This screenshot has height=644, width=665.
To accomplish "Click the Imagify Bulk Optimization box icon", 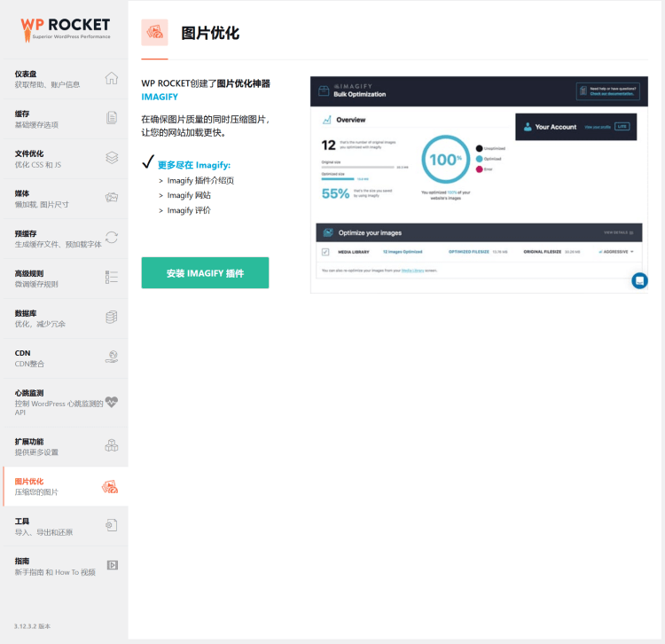I will click(324, 90).
